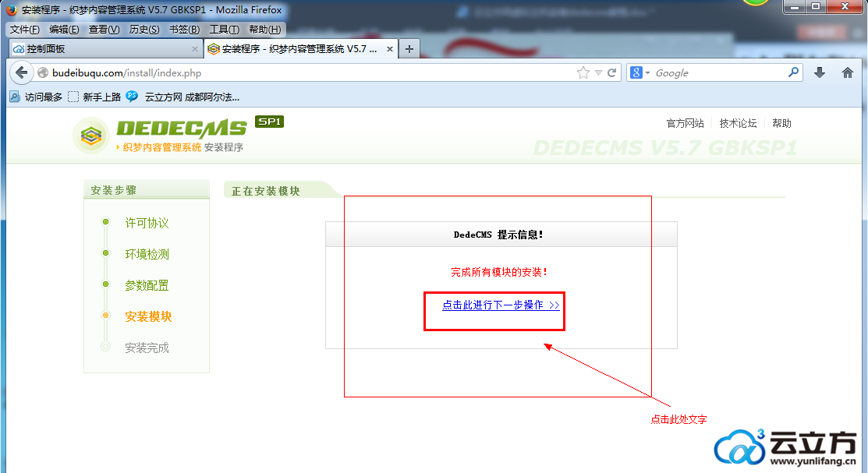Click the Firefox icon in title bar
The width and height of the screenshot is (868, 473).
pyautogui.click(x=12, y=10)
